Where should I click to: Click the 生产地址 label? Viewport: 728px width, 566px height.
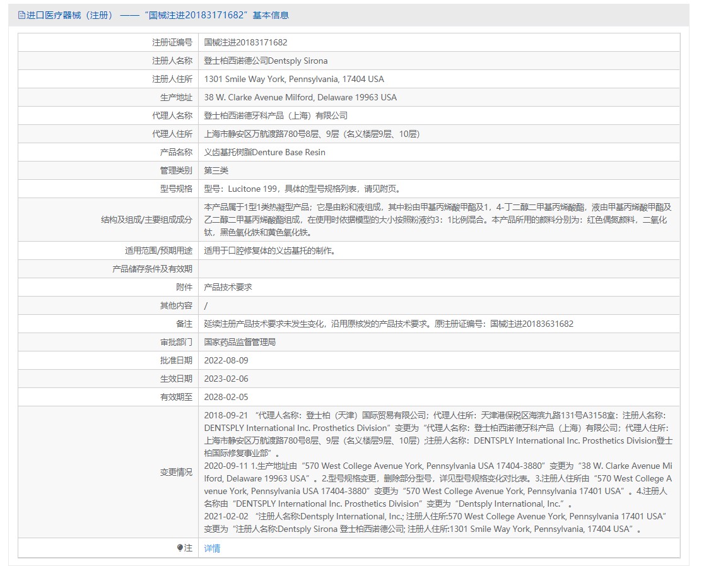coord(176,98)
